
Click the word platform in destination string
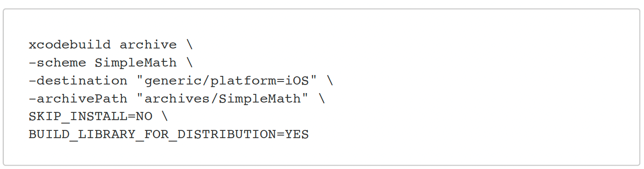(243, 81)
